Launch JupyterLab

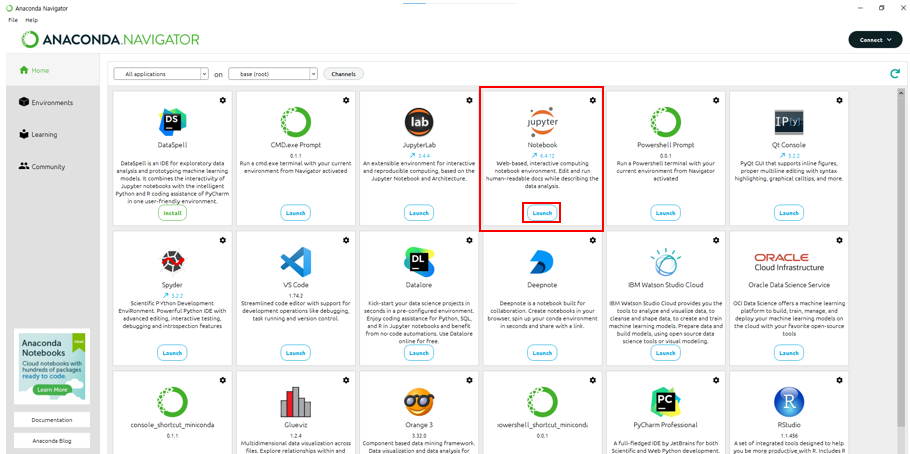coord(419,213)
